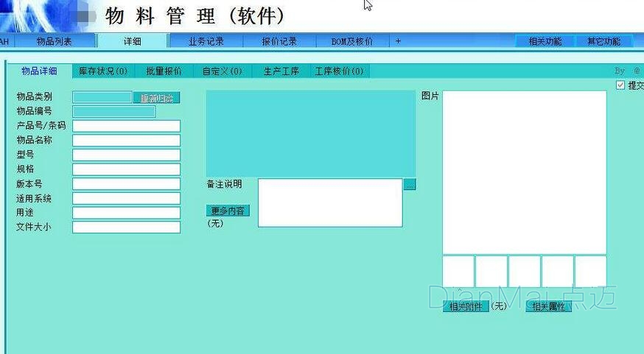Click the 重新归类 button
644x354 pixels.
(x=156, y=98)
